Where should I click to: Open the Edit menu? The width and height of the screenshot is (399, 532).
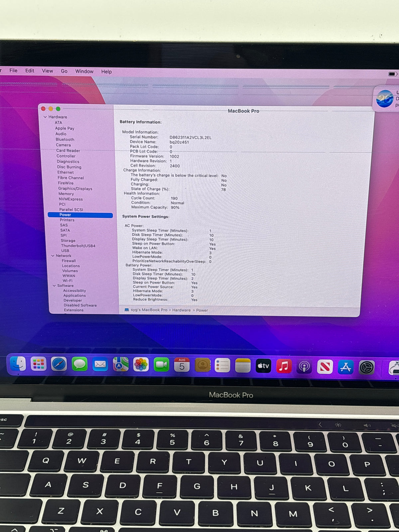30,70
